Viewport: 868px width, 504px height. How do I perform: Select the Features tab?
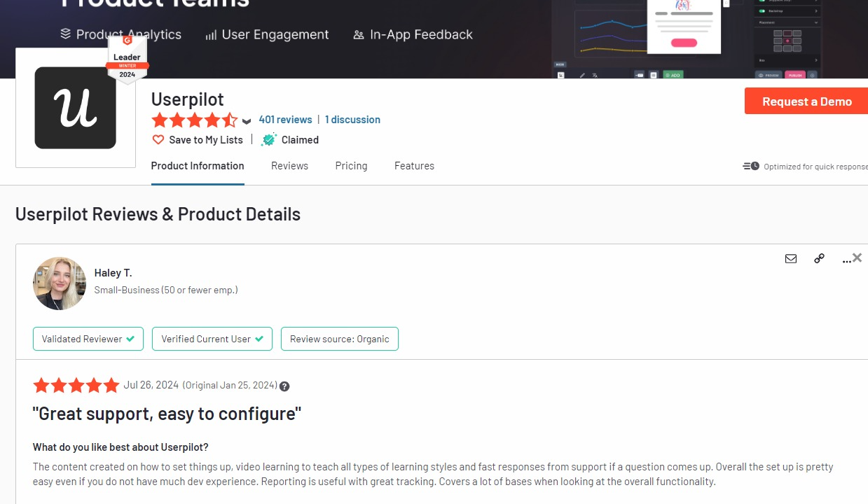point(414,166)
